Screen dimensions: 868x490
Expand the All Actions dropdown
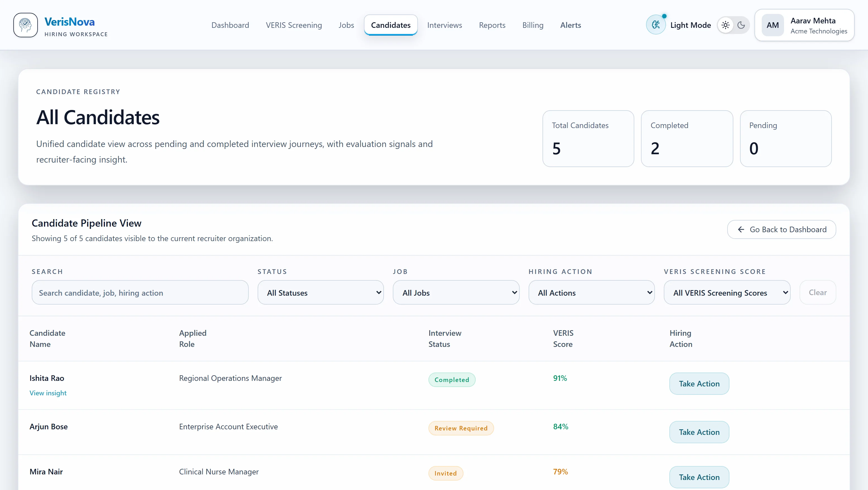[x=591, y=292]
